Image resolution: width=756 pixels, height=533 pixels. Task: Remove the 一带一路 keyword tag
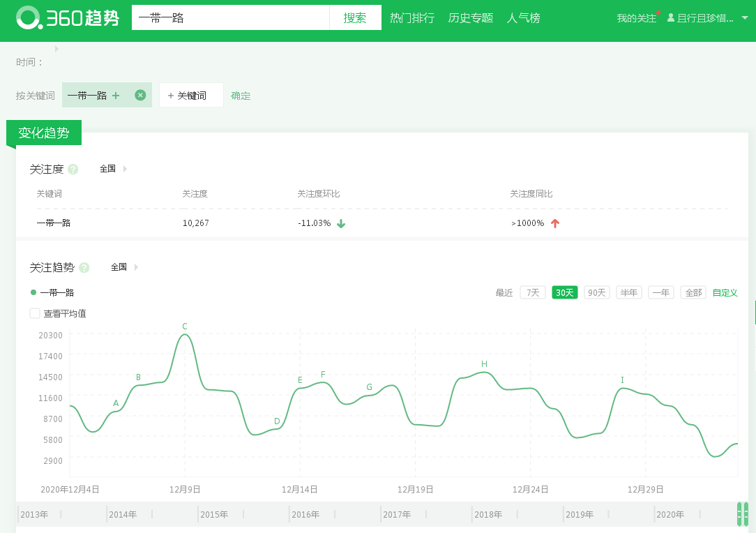click(140, 95)
